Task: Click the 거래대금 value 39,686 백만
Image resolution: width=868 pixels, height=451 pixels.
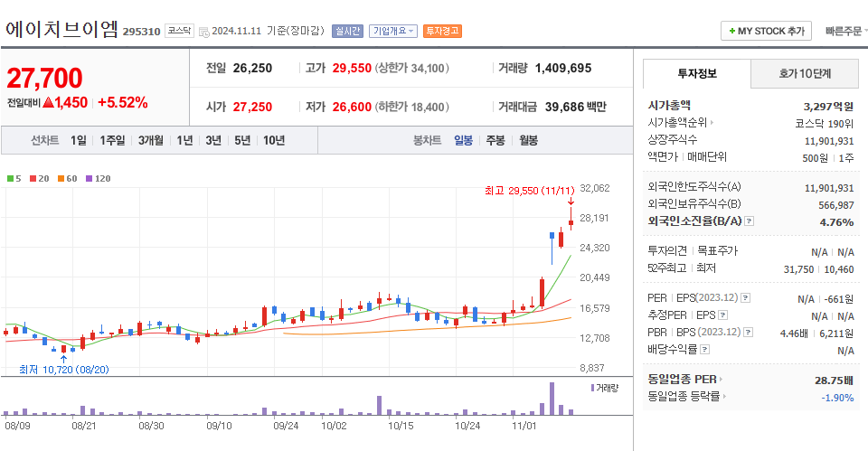Action: pos(576,107)
